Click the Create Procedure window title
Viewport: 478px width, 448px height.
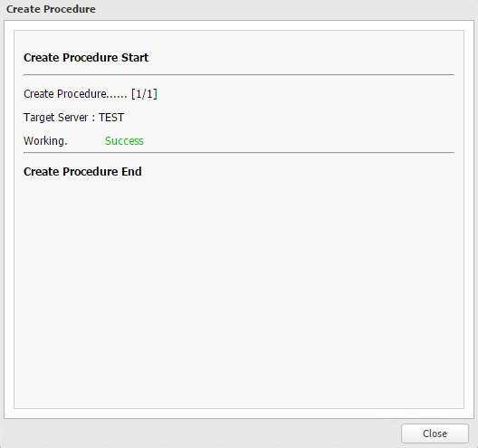[x=51, y=9]
